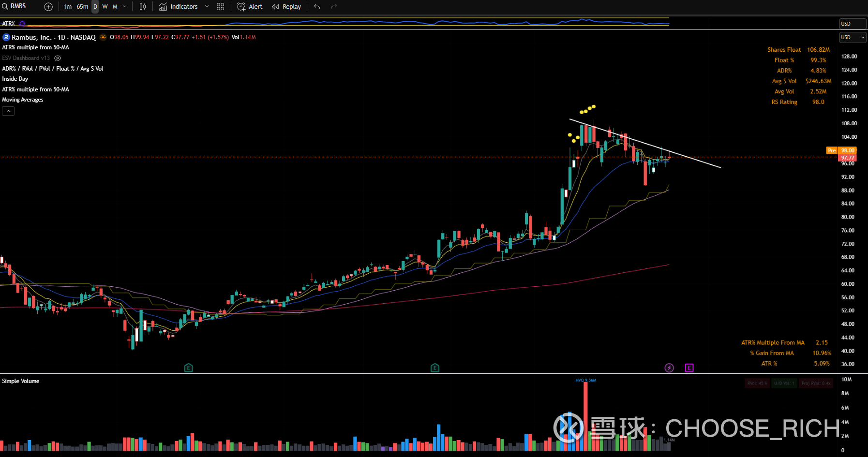Select the ATRX indicator label
This screenshot has width=868, height=457.
point(9,24)
